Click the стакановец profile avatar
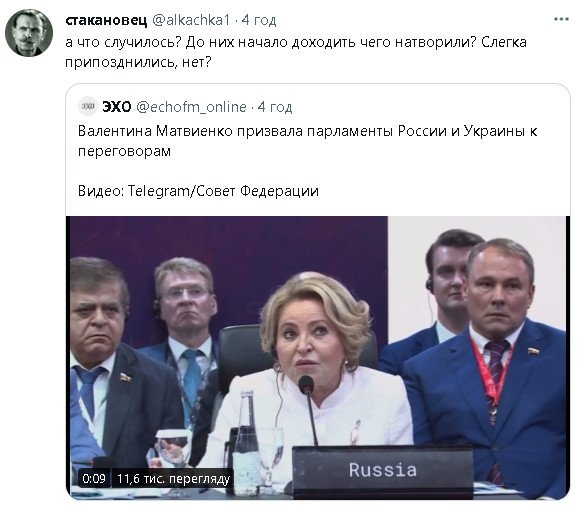This screenshot has height=506, width=577. (x=29, y=33)
